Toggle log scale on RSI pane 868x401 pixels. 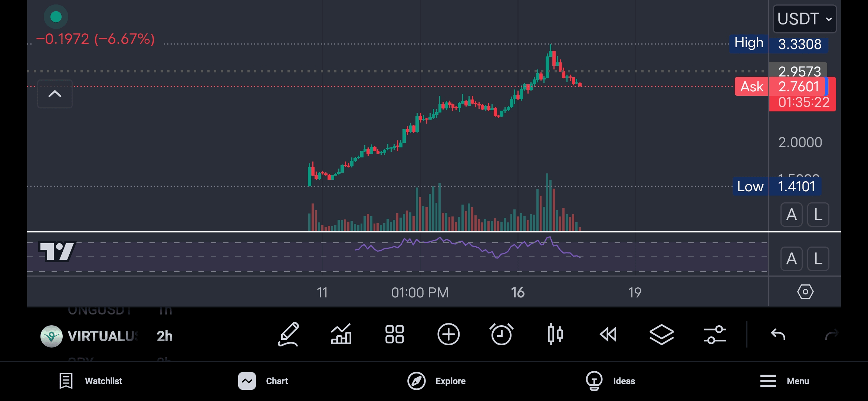pos(818,259)
